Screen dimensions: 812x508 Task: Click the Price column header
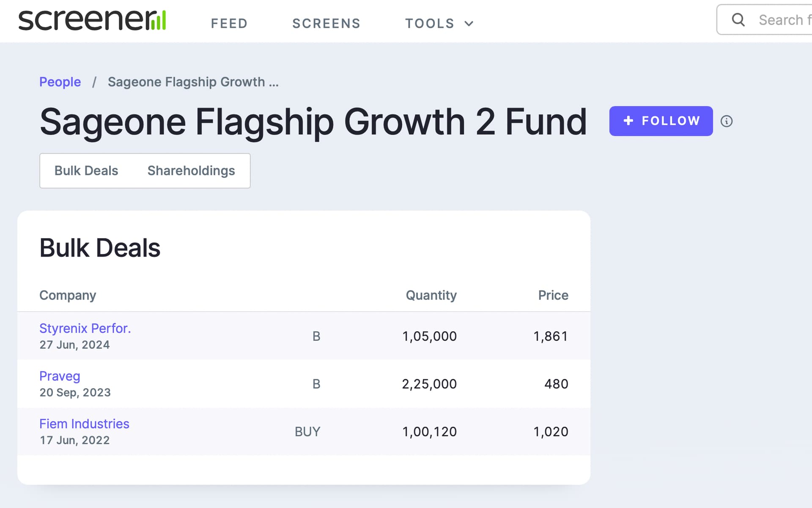[553, 295]
